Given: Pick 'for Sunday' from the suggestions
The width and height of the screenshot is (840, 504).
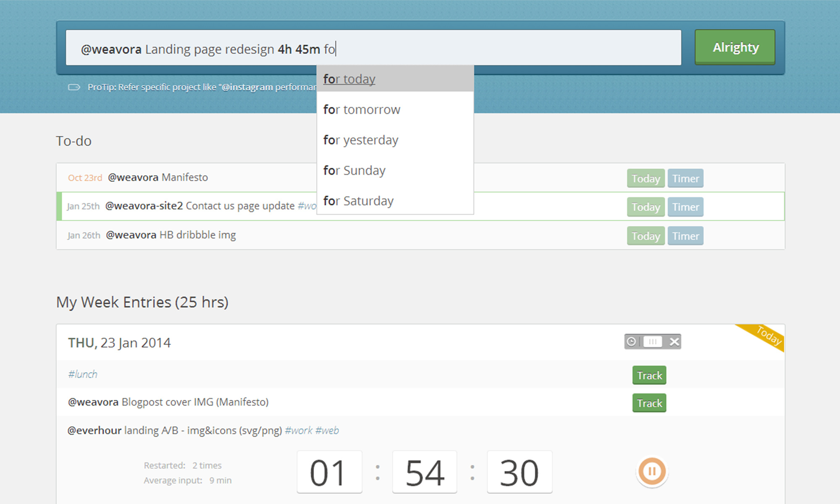Looking at the screenshot, I should click(354, 171).
